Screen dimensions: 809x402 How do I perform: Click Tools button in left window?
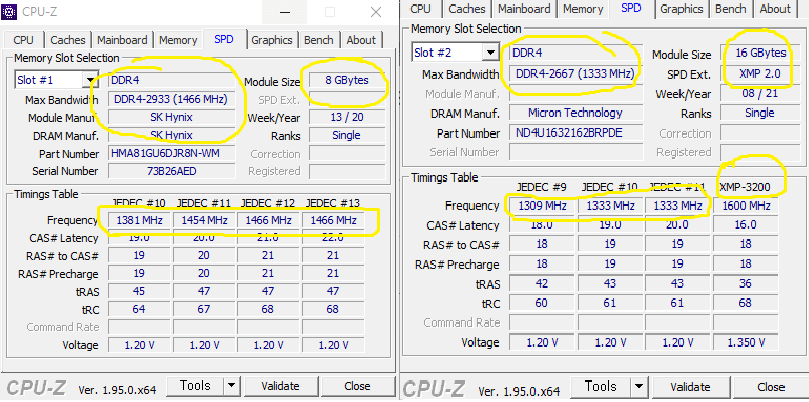[196, 385]
